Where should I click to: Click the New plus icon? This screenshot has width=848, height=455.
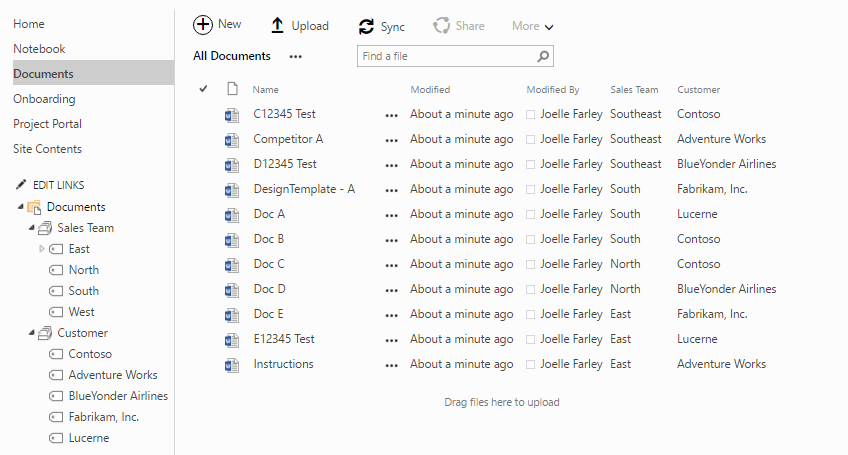(203, 25)
